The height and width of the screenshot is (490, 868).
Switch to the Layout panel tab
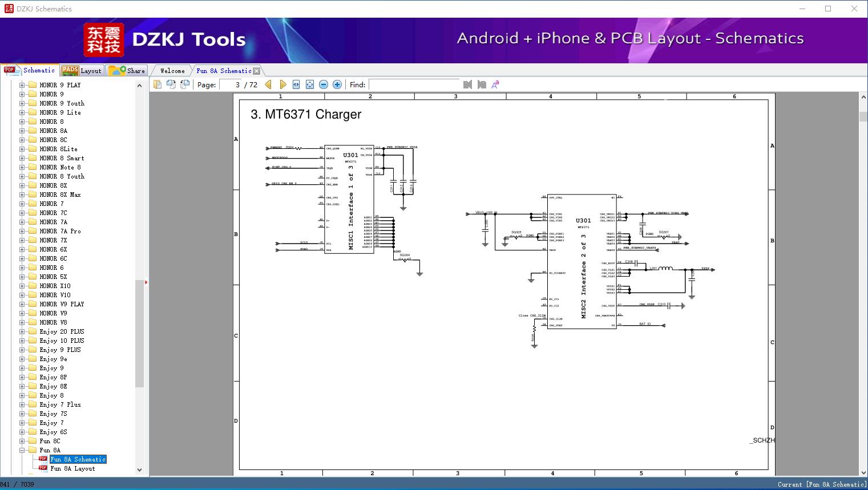tap(82, 71)
